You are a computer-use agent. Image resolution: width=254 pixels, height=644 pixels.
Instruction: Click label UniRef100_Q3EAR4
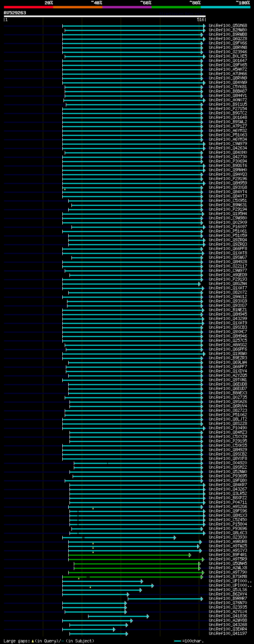[x=228, y=629]
